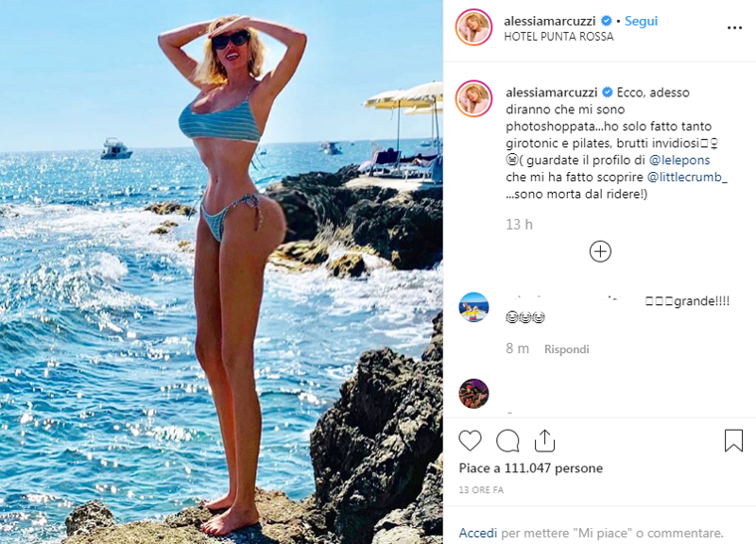Open the @lelepons mention
The image size is (756, 544).
(679, 160)
